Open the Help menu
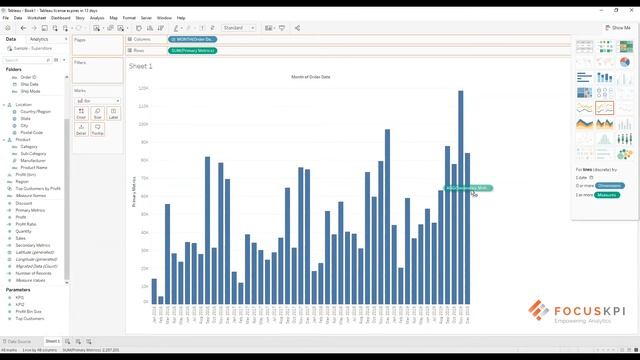Viewport: 640px width, 360px height. (181, 18)
